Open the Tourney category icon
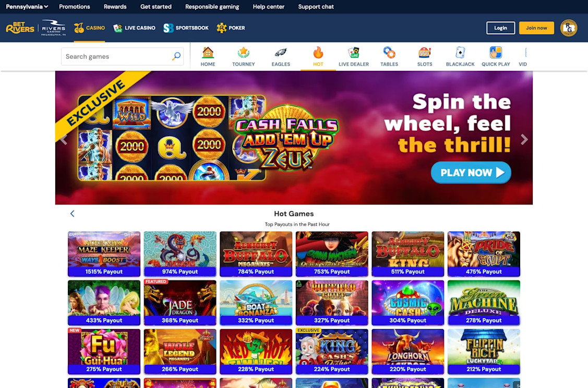 pyautogui.click(x=243, y=53)
